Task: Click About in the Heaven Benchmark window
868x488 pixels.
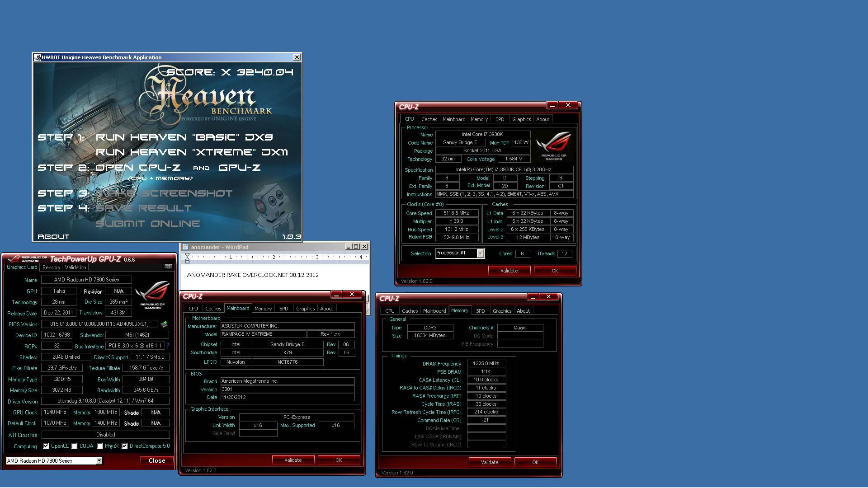Action: click(53, 237)
